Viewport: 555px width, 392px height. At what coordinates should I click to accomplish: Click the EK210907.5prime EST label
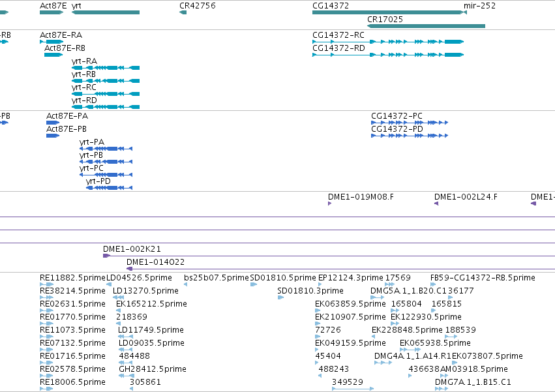350,317
